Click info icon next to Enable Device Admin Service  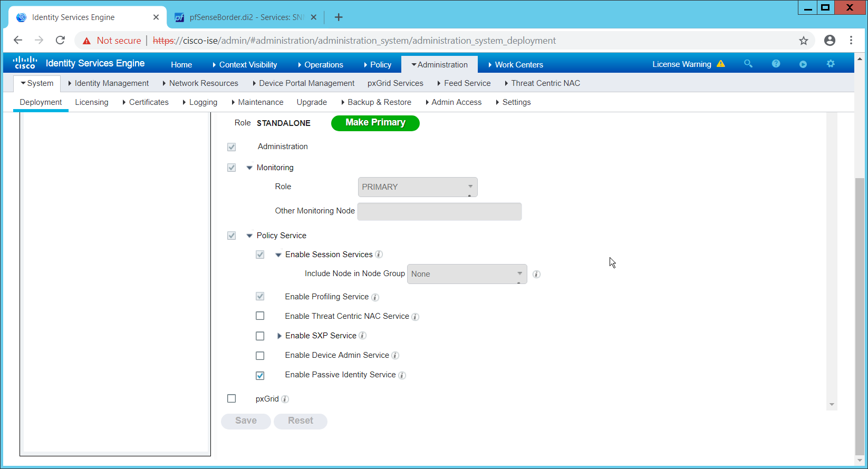(x=395, y=356)
